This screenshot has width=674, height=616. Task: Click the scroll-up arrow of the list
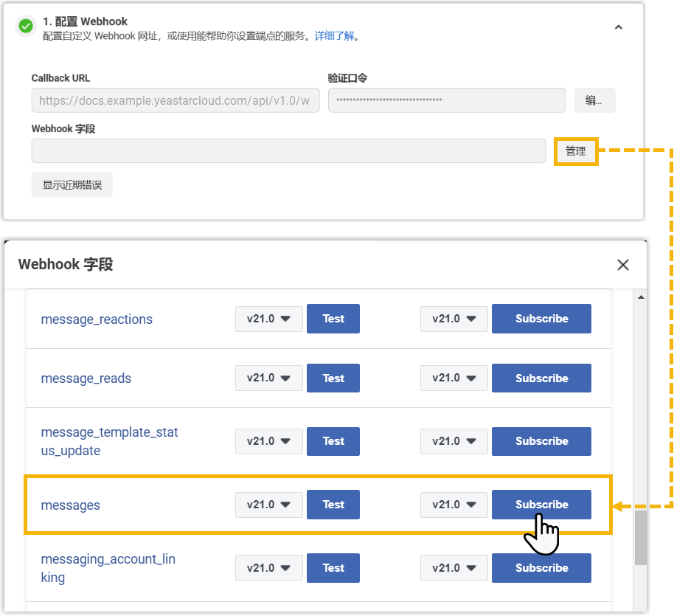[x=641, y=297]
